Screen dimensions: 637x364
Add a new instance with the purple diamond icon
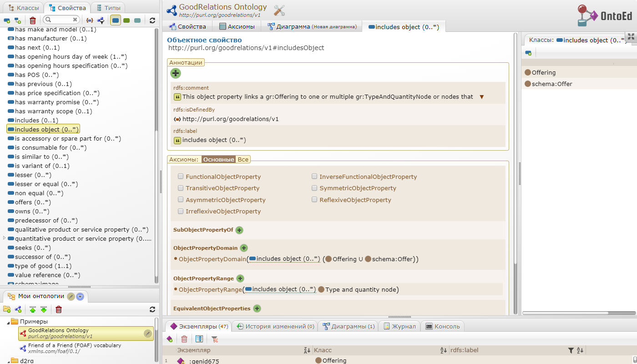[169, 339]
